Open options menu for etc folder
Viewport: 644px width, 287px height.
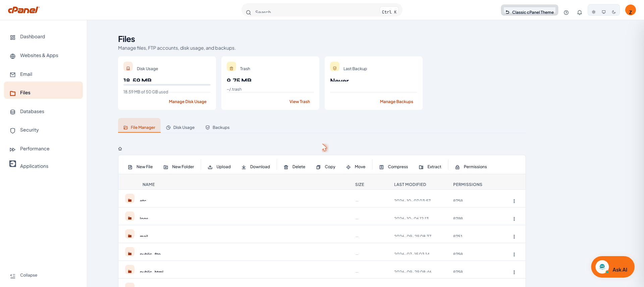pos(514,201)
